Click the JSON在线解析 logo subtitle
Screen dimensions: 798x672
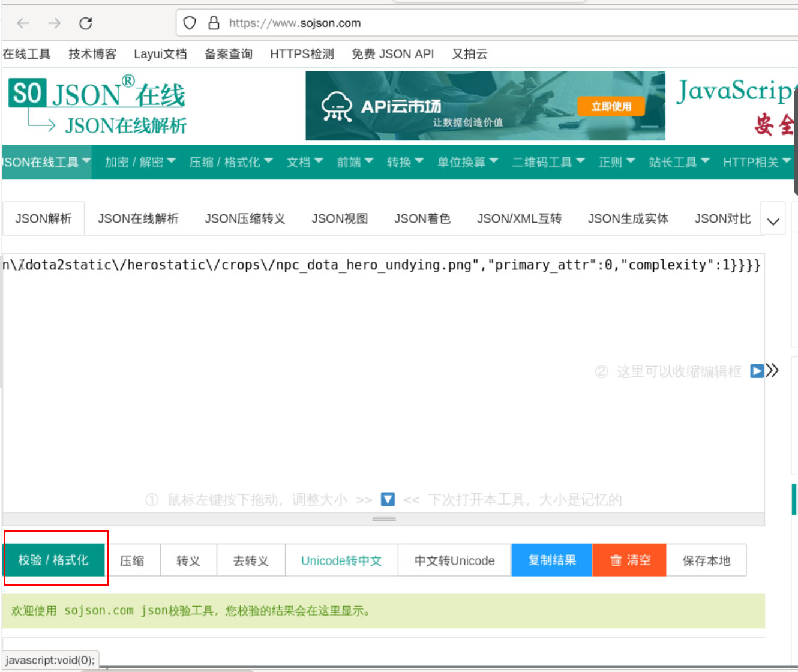tap(126, 125)
